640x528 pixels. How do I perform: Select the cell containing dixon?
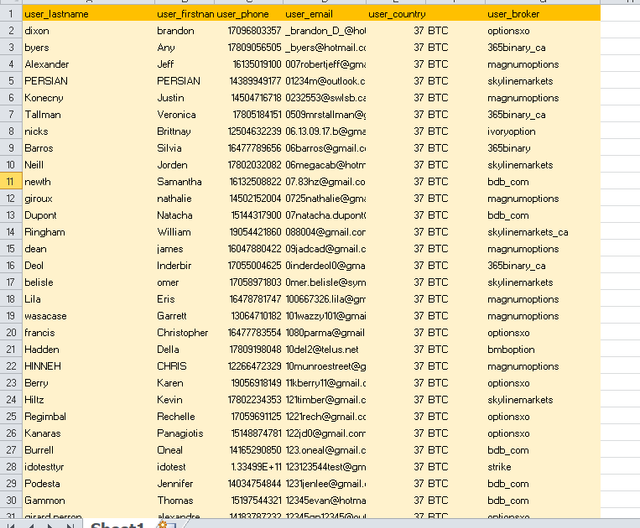click(x=89, y=31)
